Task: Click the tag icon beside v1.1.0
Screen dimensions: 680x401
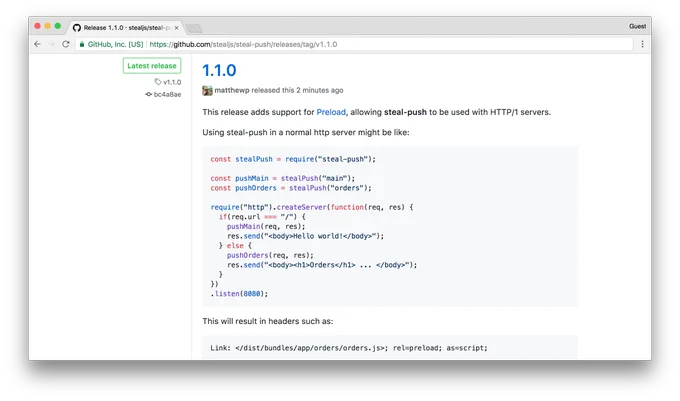Action: point(158,82)
